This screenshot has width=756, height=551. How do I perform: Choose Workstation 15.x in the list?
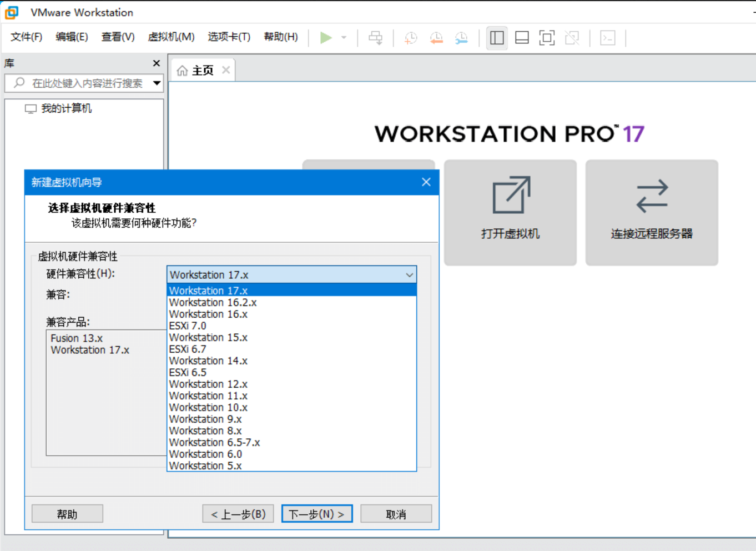tap(292, 337)
